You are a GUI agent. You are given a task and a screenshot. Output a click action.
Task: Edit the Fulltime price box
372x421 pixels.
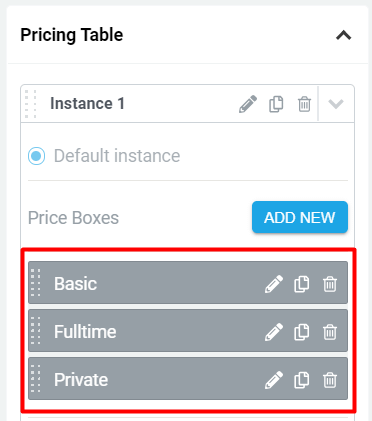coord(274,332)
